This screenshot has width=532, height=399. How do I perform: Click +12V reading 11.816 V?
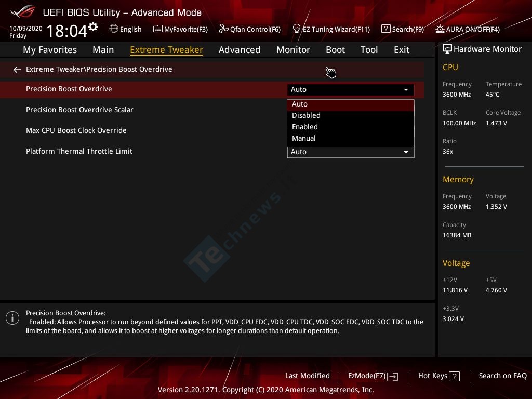tap(455, 290)
